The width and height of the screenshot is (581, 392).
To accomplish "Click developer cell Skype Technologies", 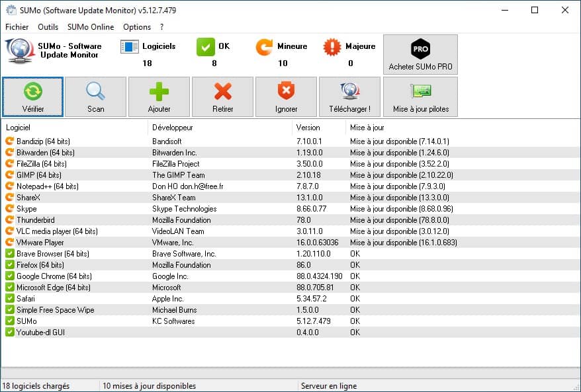I will 185,209.
